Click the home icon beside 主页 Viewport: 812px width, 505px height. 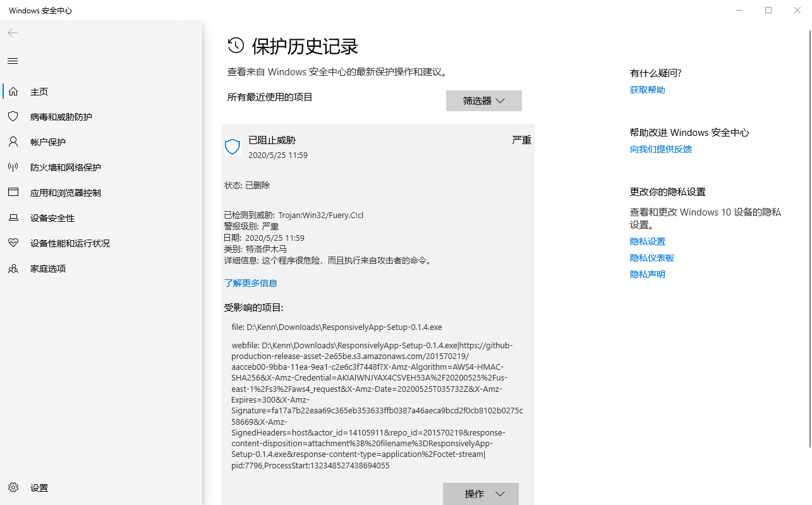(x=13, y=92)
